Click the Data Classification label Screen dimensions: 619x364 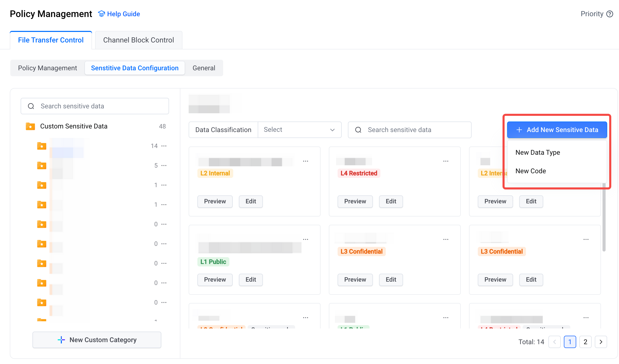(x=223, y=130)
